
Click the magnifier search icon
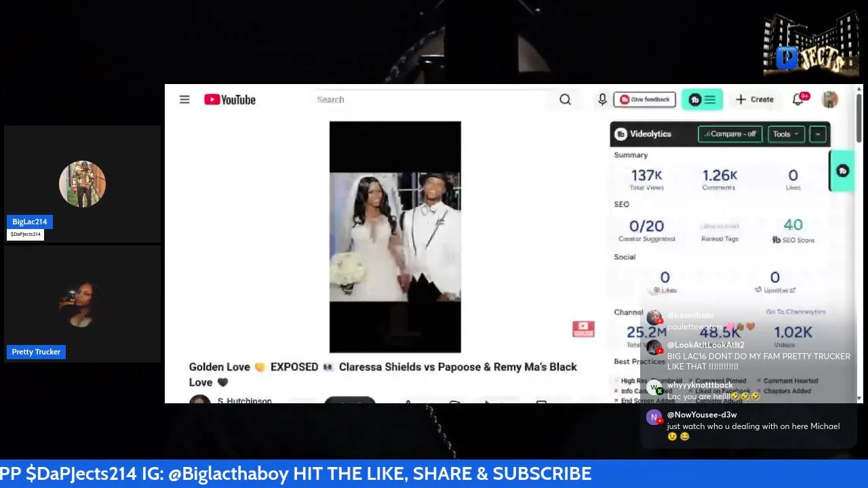(565, 100)
